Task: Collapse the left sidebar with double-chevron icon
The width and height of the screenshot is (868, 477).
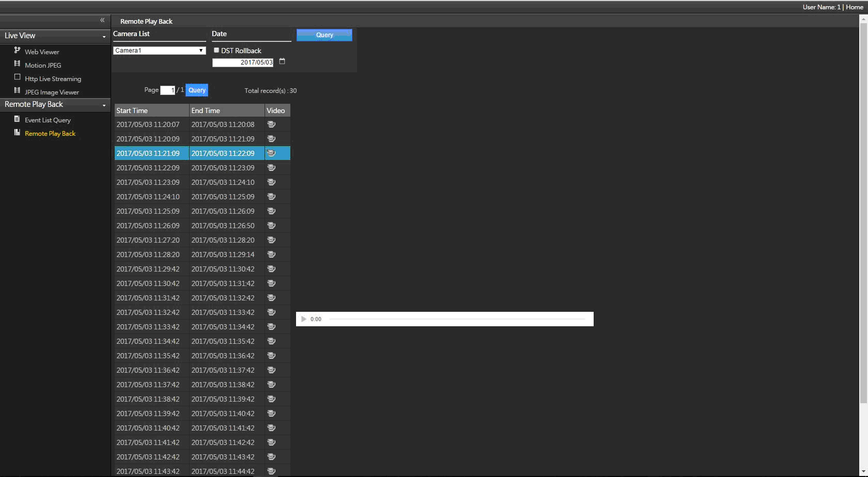Action: point(102,20)
